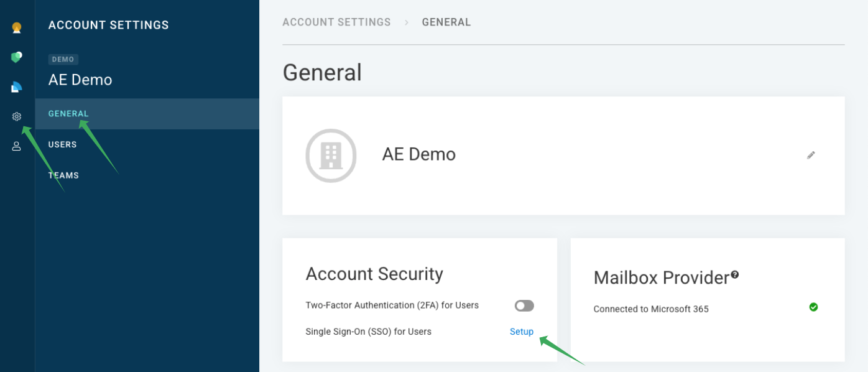Viewport: 868px width, 372px height.
Task: Click the DEMO badge
Action: 63,60
